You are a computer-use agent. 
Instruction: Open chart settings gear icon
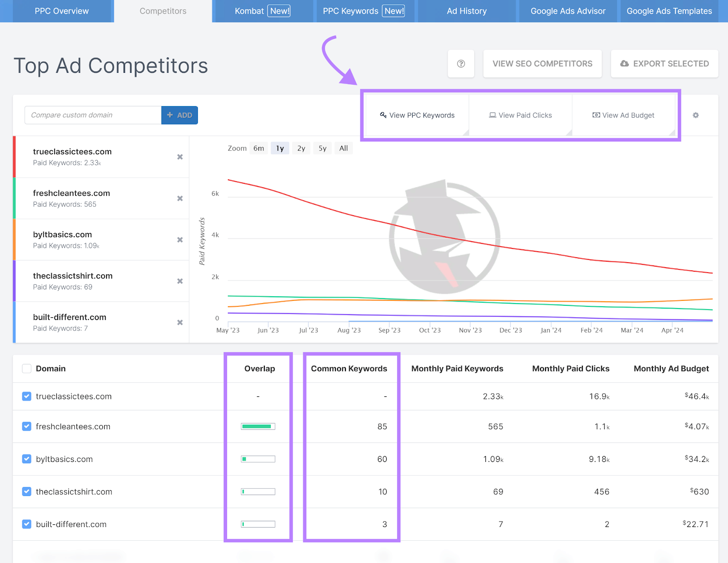point(696,115)
